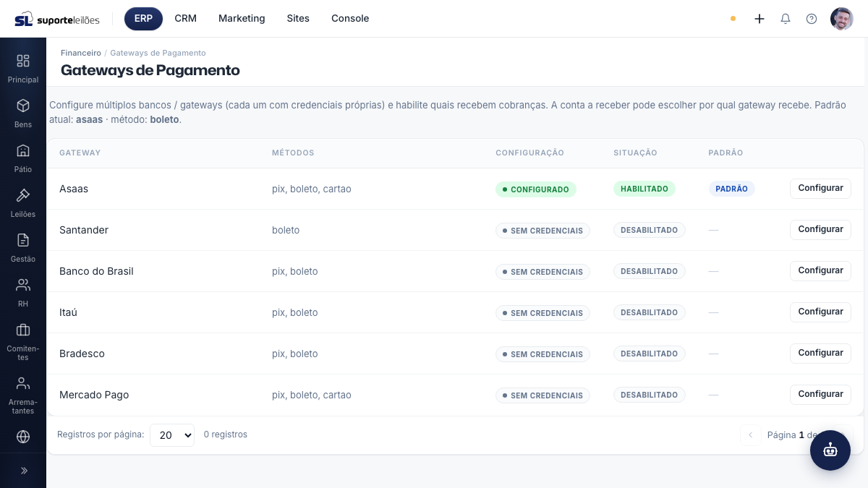Click Gateways de Pagamento breadcrumb

coord(158,53)
